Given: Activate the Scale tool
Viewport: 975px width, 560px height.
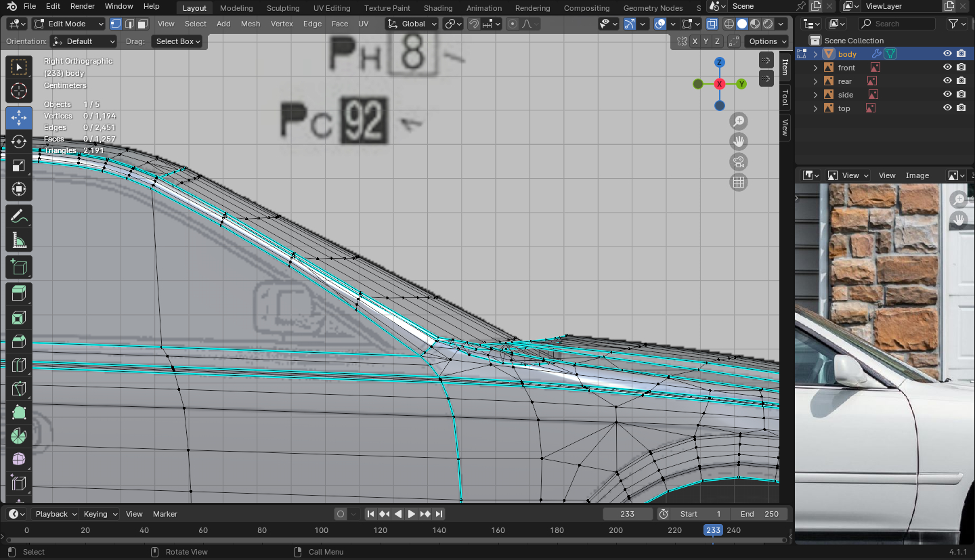Looking at the screenshot, I should [19, 166].
